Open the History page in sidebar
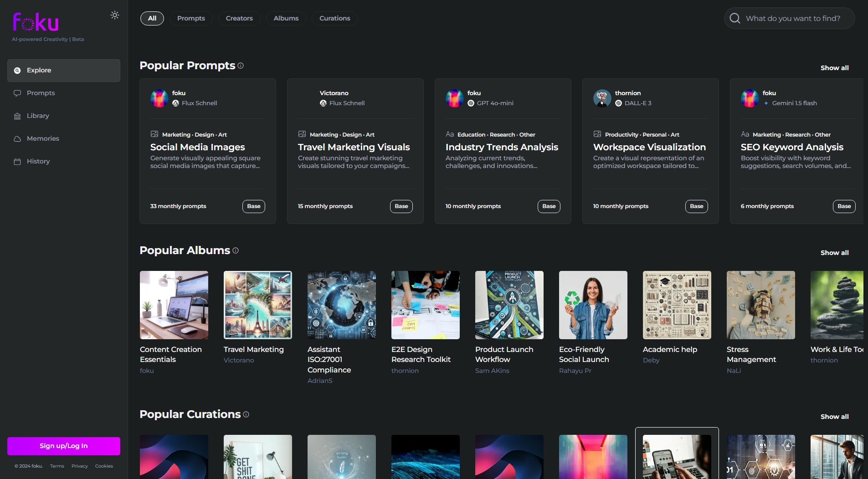Viewport: 868px width, 479px height. 38,161
